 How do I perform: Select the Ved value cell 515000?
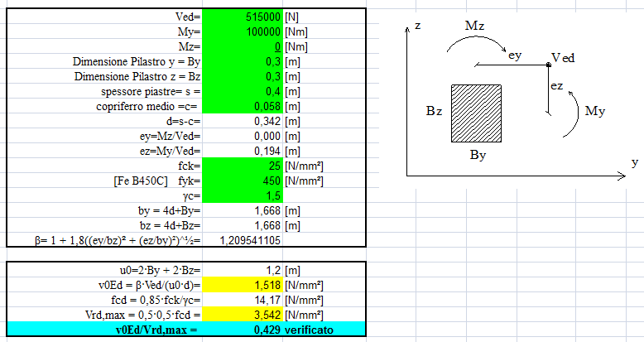pos(243,17)
